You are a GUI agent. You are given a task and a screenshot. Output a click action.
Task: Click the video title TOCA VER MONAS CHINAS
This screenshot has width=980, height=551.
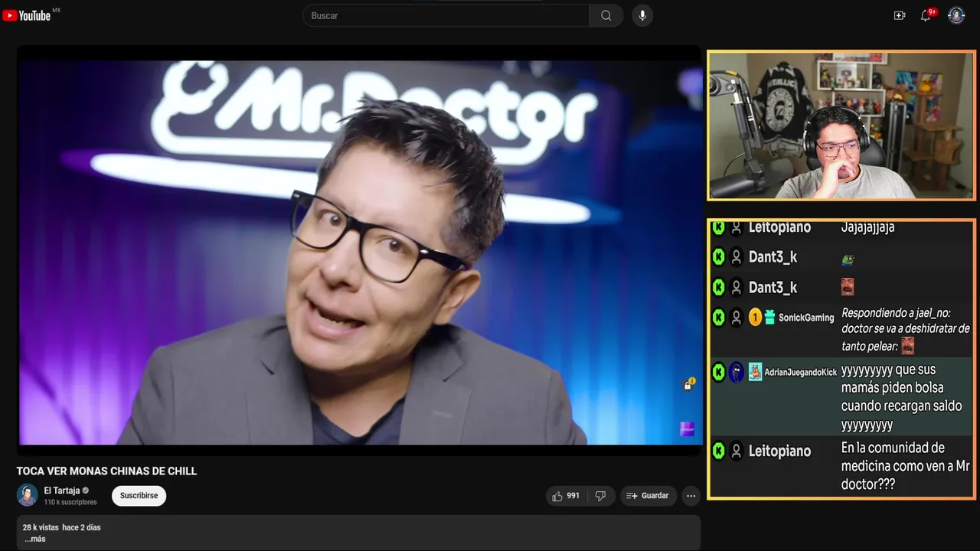click(107, 471)
